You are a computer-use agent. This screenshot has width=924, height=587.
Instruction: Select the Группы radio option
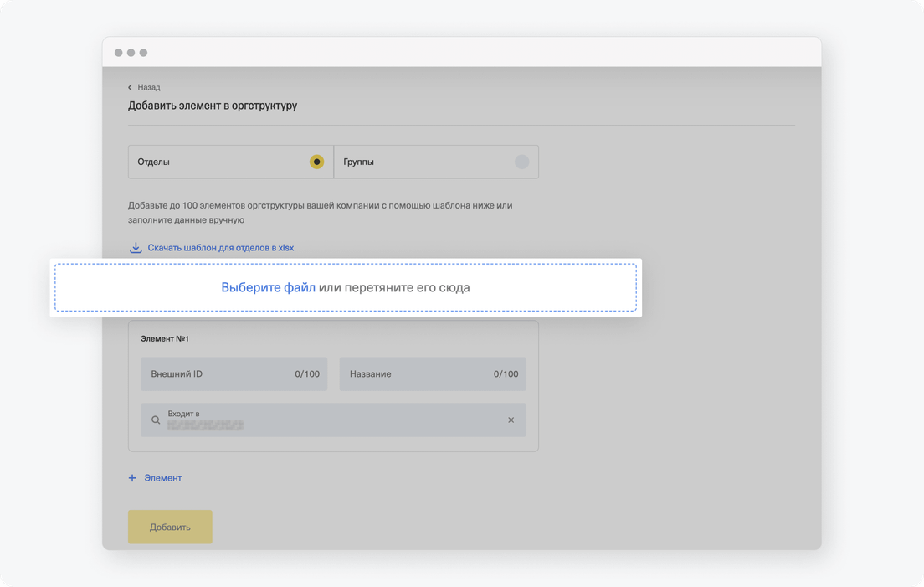[521, 162]
